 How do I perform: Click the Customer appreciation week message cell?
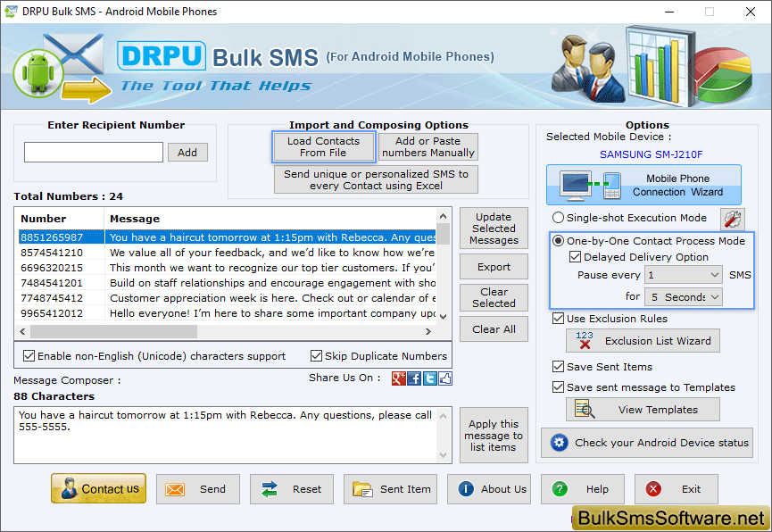point(270,298)
